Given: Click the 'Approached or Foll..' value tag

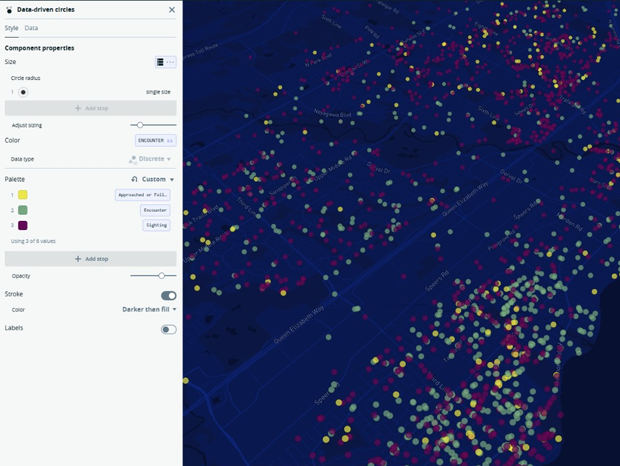Looking at the screenshot, I should pyautogui.click(x=143, y=195).
